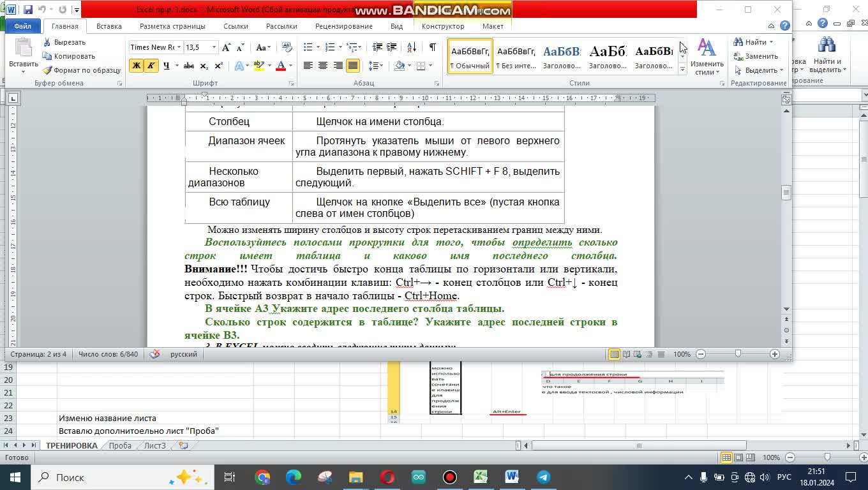Click the Word zoom slider handle

click(x=738, y=354)
